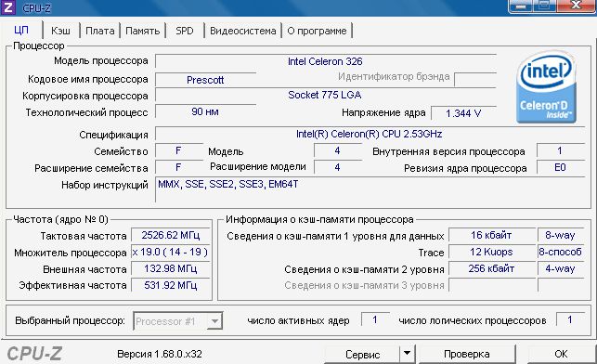The width and height of the screenshot is (597, 364).
Task: Expand the Сервис button dropdown arrow
Action: point(408,353)
